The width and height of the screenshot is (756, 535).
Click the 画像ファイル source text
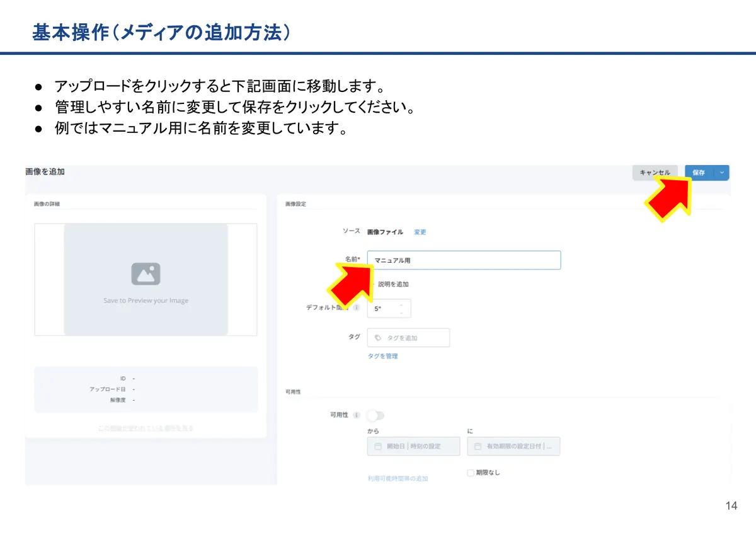(x=385, y=232)
